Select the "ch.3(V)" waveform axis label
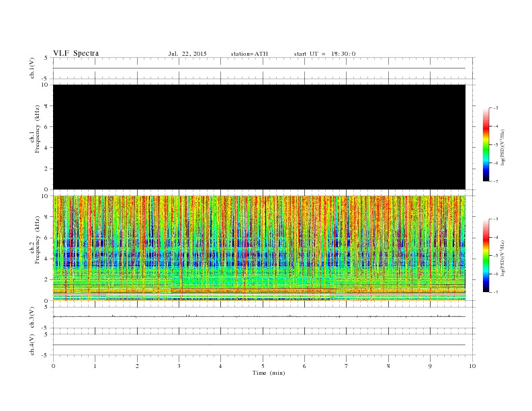 [x=32, y=317]
